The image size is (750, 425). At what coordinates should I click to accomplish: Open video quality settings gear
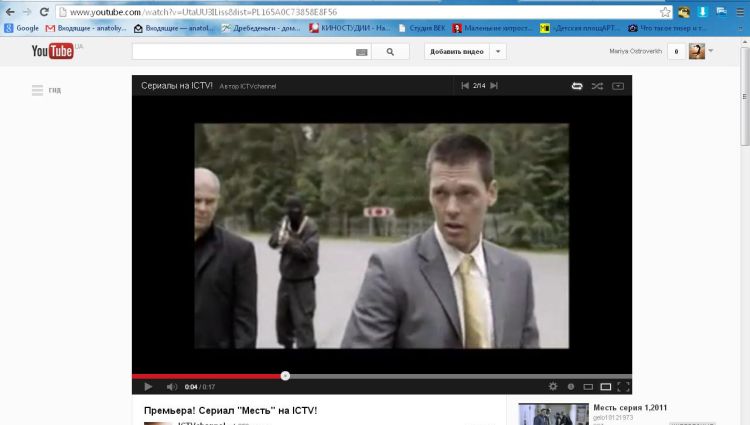coord(553,386)
